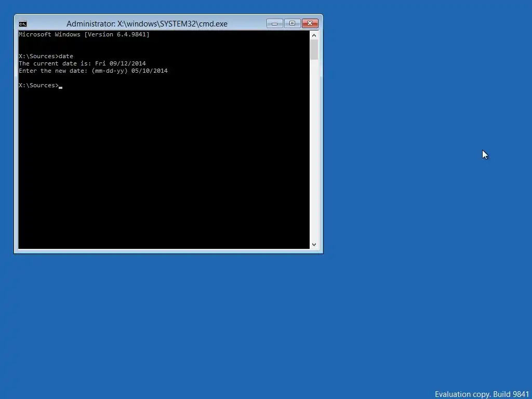Click the 'X:\Sources>date' command line

click(x=46, y=56)
